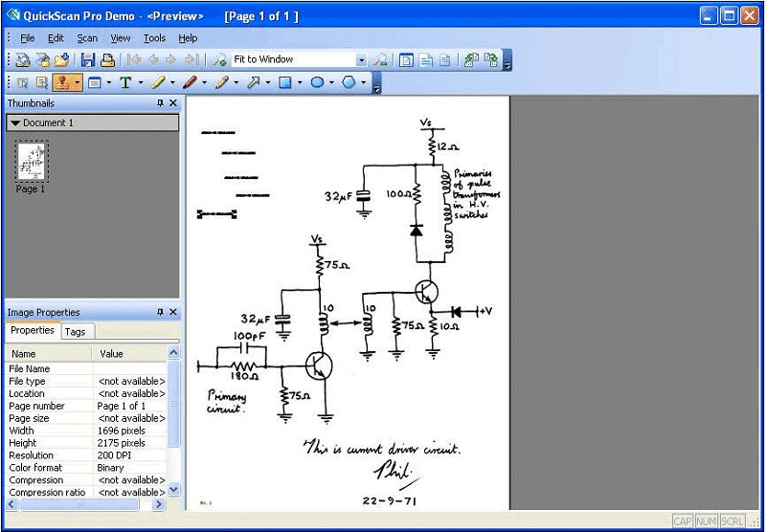Collapse the Document 1 group

(16, 123)
